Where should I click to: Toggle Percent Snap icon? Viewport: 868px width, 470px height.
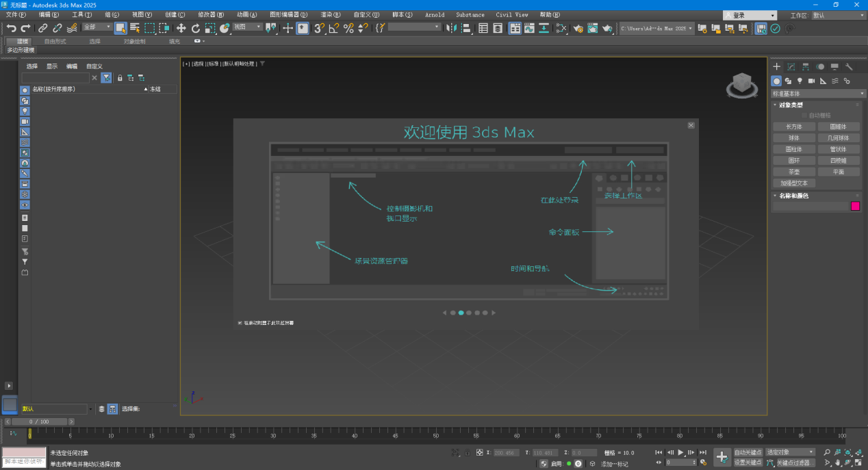[x=348, y=28]
